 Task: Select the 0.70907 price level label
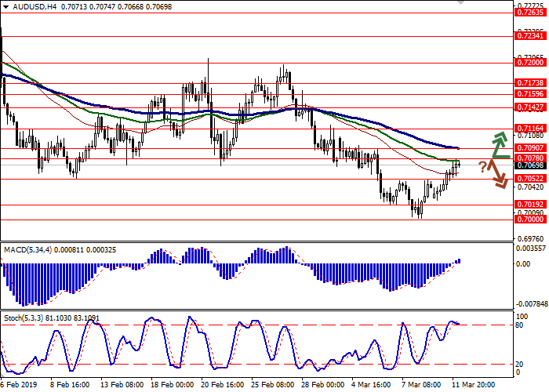(525, 147)
